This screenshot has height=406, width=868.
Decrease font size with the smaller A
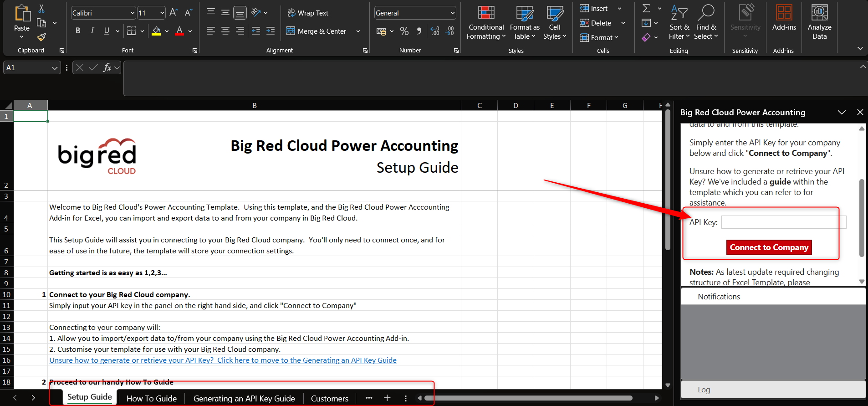[189, 13]
